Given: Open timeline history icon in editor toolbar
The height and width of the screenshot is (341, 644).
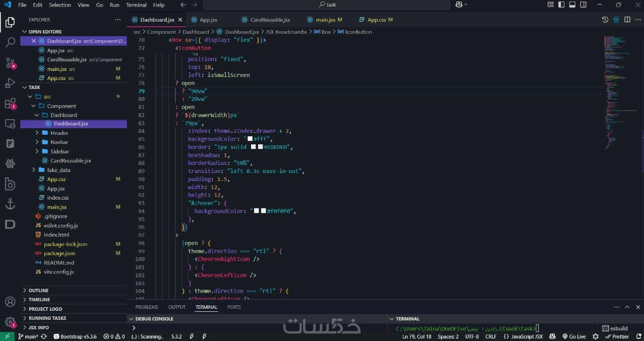Looking at the screenshot, I should pos(605,20).
